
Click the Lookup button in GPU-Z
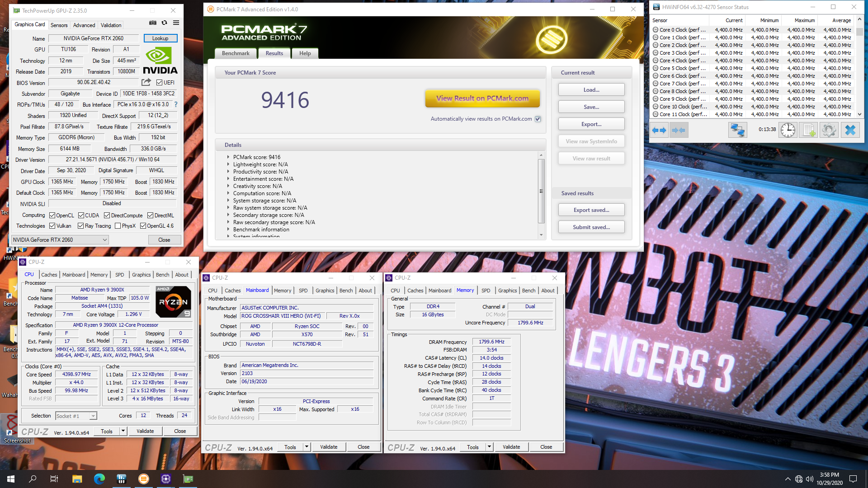(x=160, y=38)
